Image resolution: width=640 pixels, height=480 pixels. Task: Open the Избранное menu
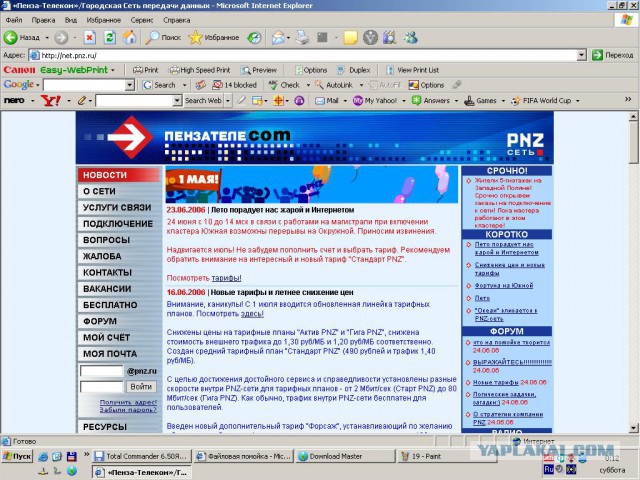click(x=104, y=20)
